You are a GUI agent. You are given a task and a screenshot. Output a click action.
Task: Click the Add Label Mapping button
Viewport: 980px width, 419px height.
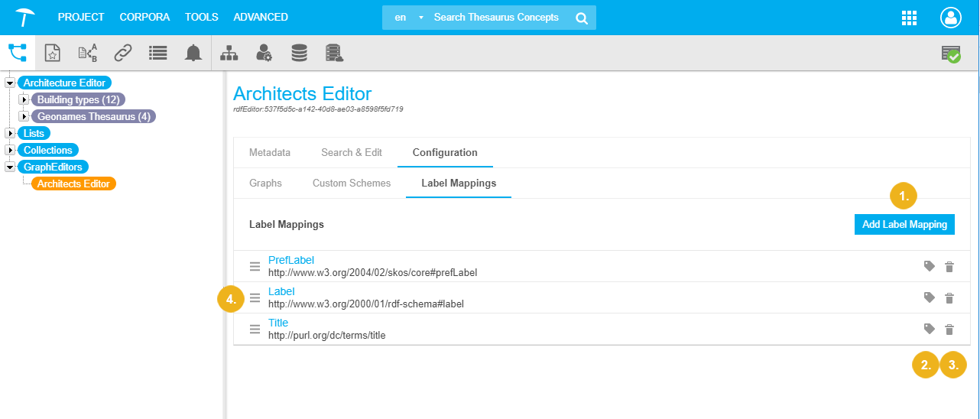[904, 224]
